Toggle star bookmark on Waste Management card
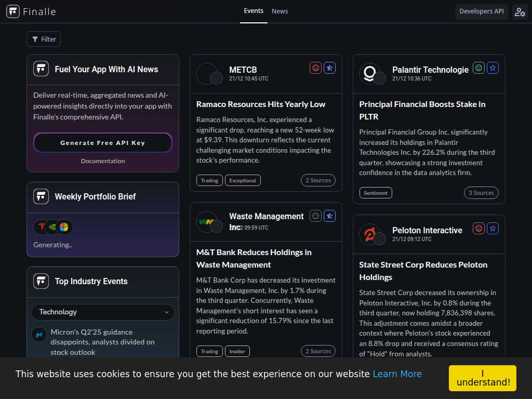 (x=329, y=216)
